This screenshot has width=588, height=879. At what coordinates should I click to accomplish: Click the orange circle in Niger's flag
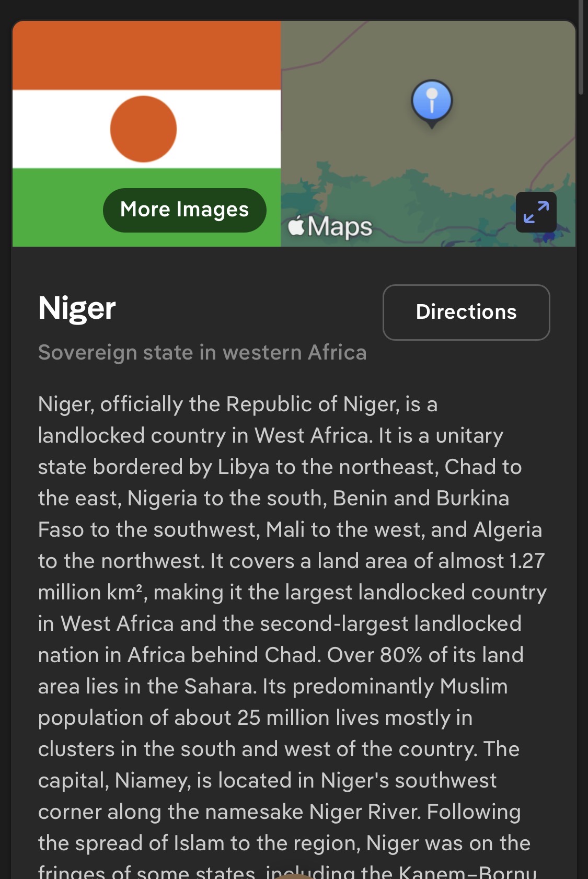click(x=143, y=129)
